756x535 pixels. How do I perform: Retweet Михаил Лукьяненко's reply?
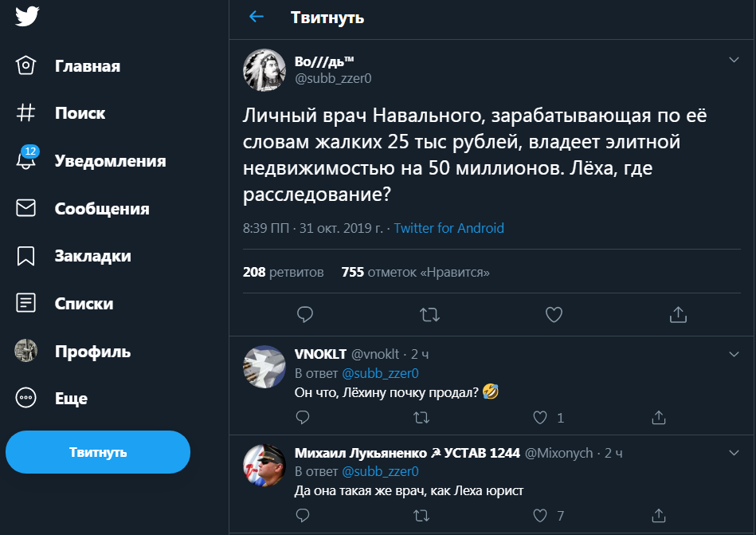tap(422, 515)
